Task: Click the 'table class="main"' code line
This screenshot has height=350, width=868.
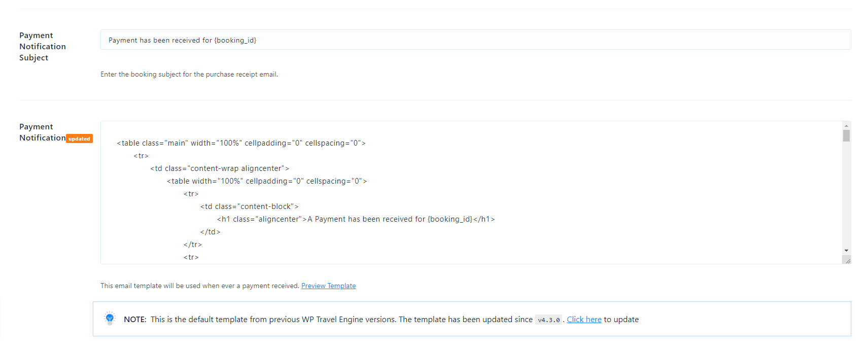Action: coord(241,143)
